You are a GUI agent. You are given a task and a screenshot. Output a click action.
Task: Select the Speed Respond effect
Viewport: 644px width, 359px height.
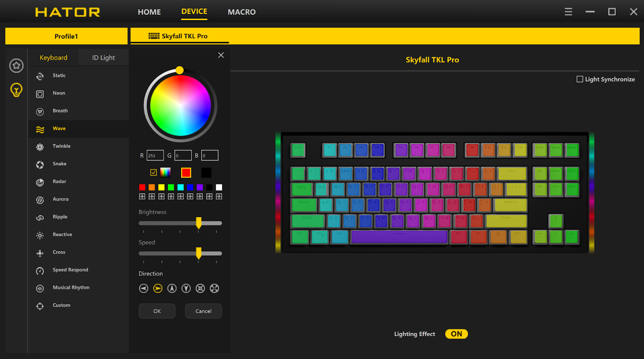[x=79, y=270]
